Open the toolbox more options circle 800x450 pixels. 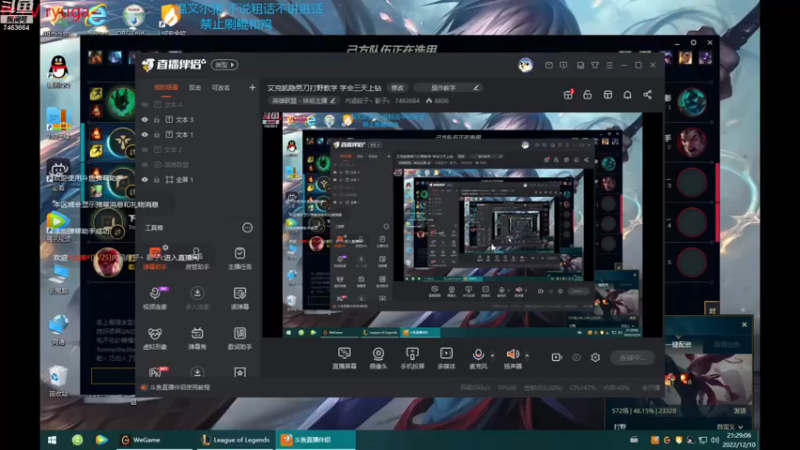(x=247, y=228)
